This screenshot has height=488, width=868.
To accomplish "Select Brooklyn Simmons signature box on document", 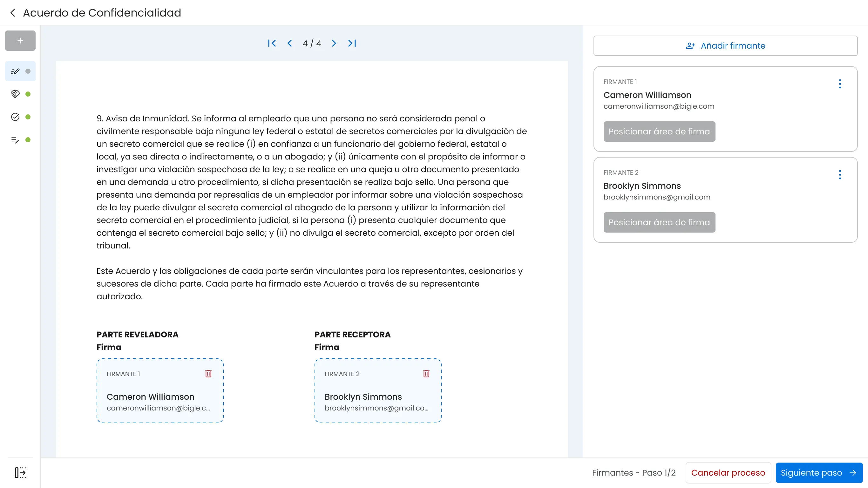I will coord(378,390).
